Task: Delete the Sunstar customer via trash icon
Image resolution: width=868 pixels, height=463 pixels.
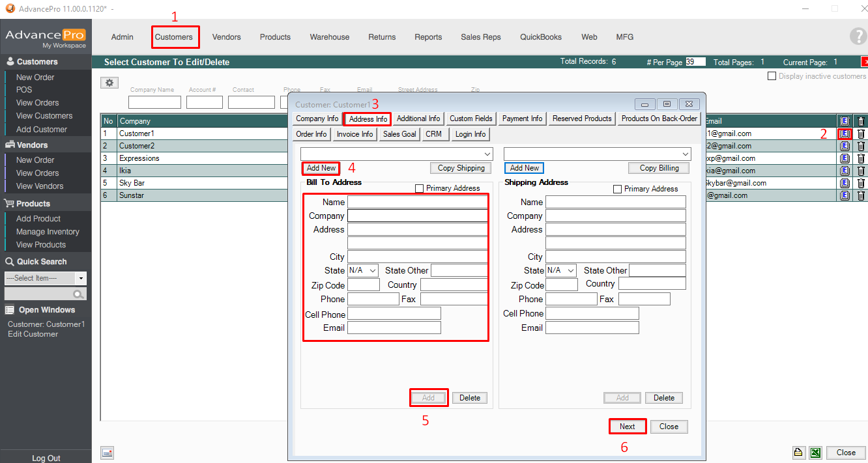Action: pos(860,195)
